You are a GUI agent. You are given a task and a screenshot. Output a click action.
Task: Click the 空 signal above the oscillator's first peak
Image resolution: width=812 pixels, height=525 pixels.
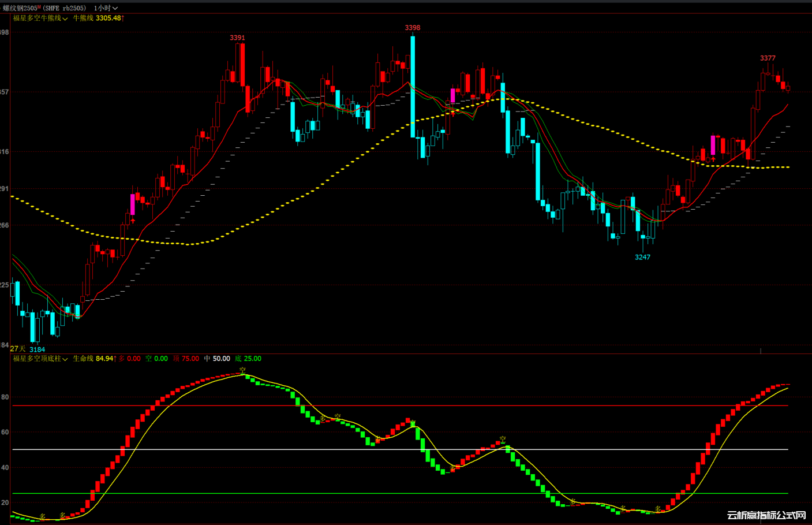(x=242, y=370)
